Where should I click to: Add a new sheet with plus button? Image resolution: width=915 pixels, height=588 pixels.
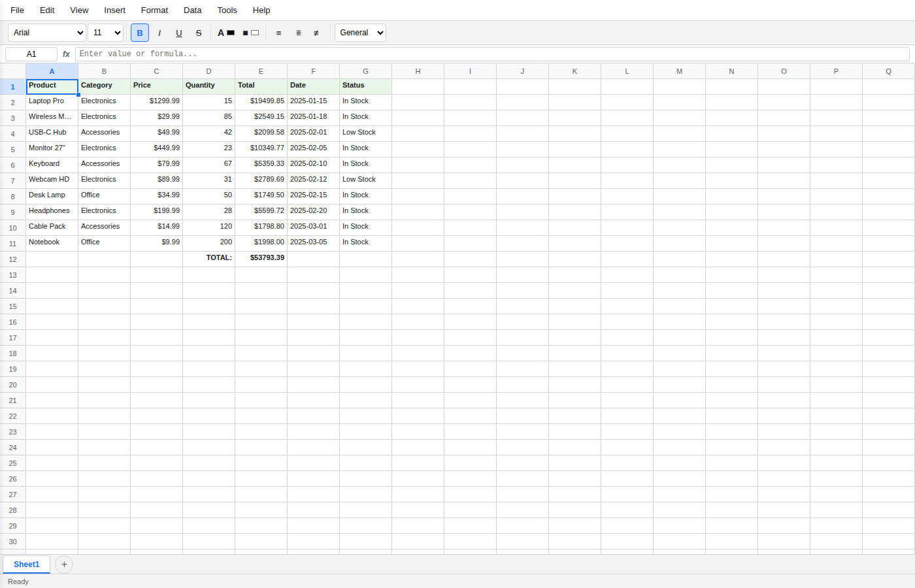pos(64,564)
